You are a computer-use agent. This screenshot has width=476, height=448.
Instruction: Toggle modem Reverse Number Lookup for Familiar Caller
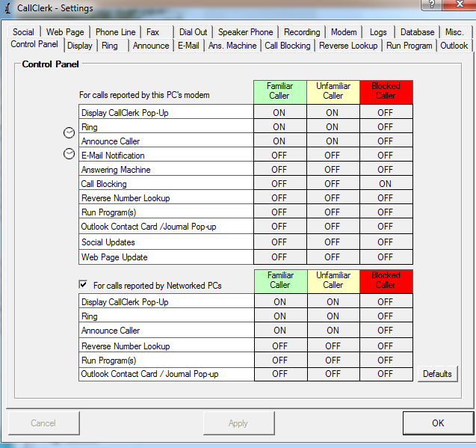tap(279, 197)
